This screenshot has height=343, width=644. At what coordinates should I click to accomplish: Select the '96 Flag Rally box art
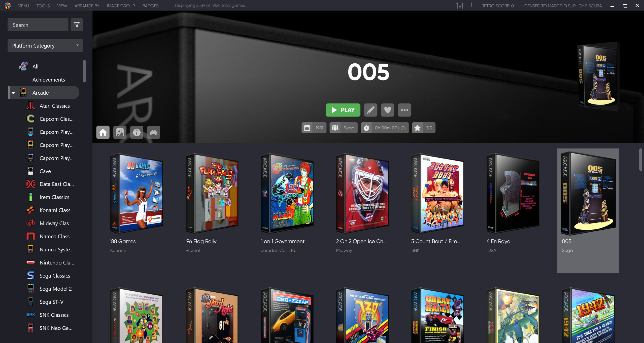(212, 193)
